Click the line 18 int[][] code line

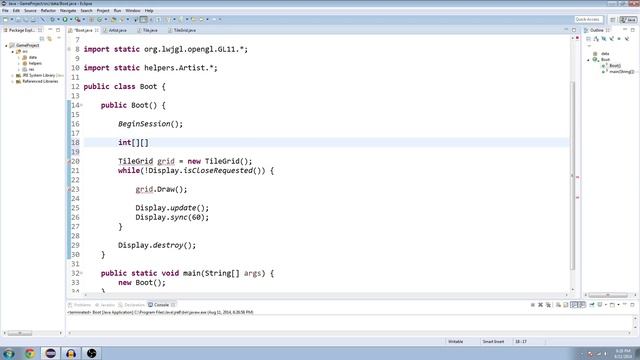[326, 142]
